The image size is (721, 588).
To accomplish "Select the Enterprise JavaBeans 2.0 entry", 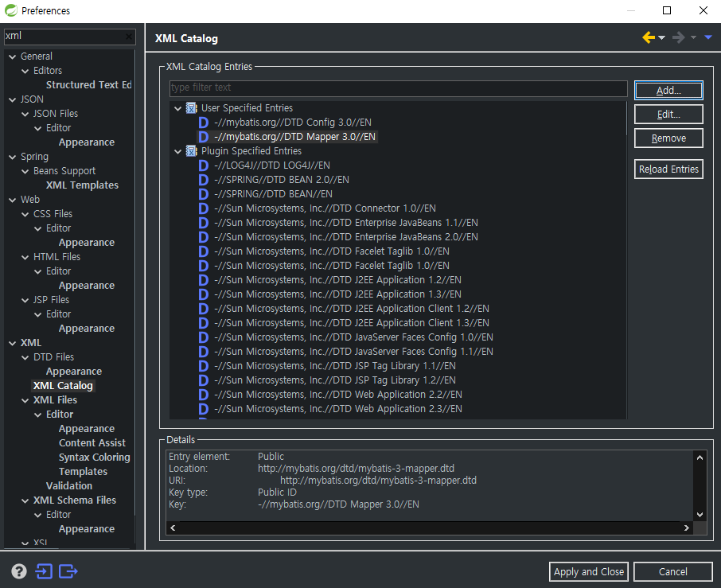I will 346,237.
